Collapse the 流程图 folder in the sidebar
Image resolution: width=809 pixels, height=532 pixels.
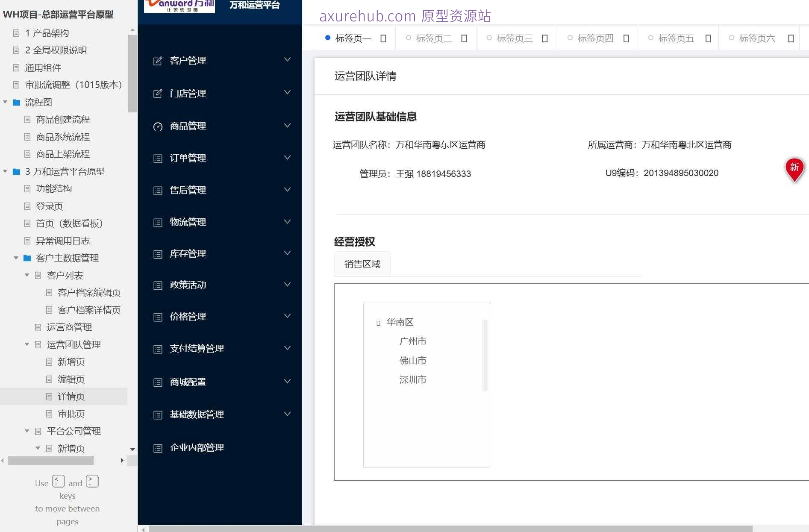pyautogui.click(x=5, y=102)
